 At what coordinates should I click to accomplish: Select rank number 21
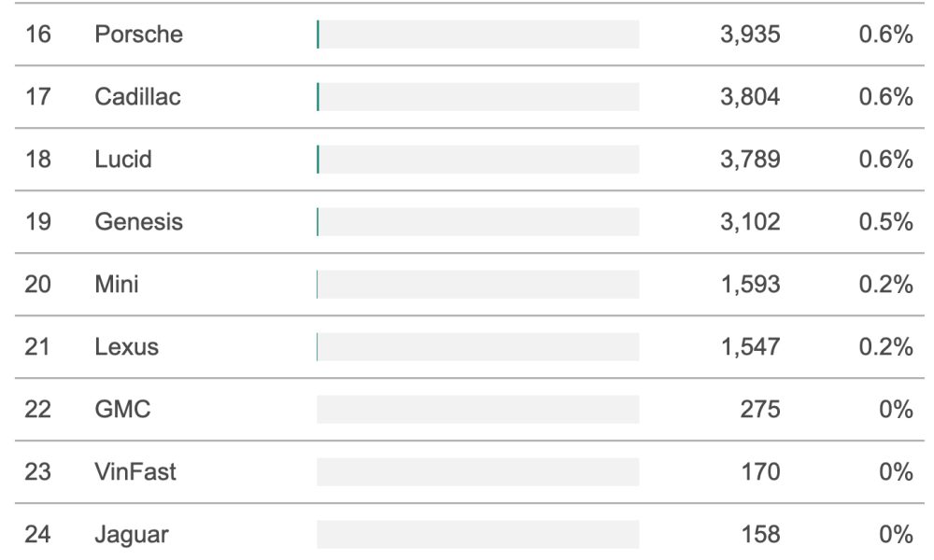(x=37, y=347)
